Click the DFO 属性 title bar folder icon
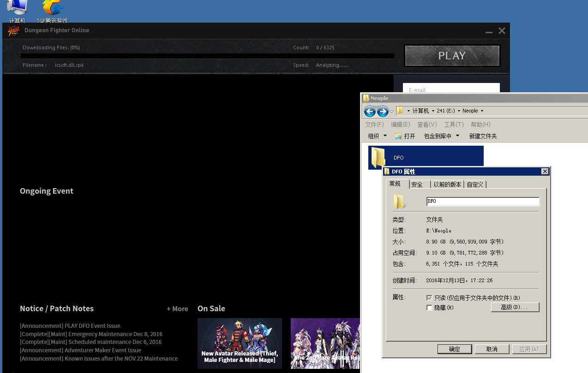The height and width of the screenshot is (373, 588). pos(387,172)
